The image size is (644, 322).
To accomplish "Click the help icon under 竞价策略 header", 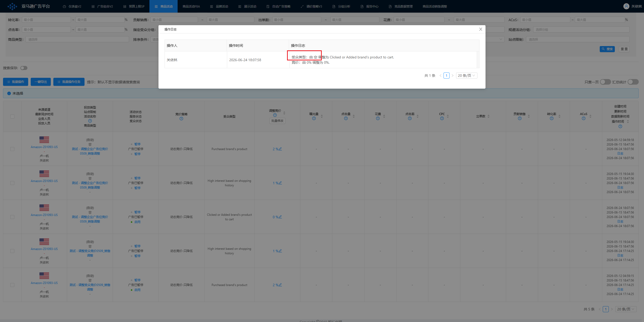I will tap(181, 119).
